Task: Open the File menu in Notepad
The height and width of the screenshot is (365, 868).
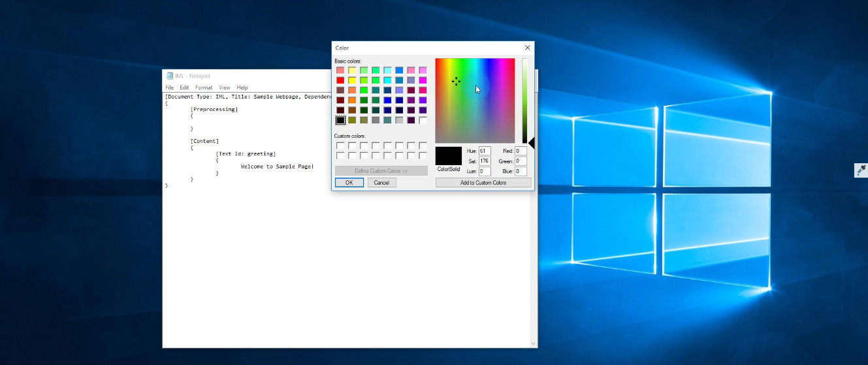Action: [x=170, y=87]
